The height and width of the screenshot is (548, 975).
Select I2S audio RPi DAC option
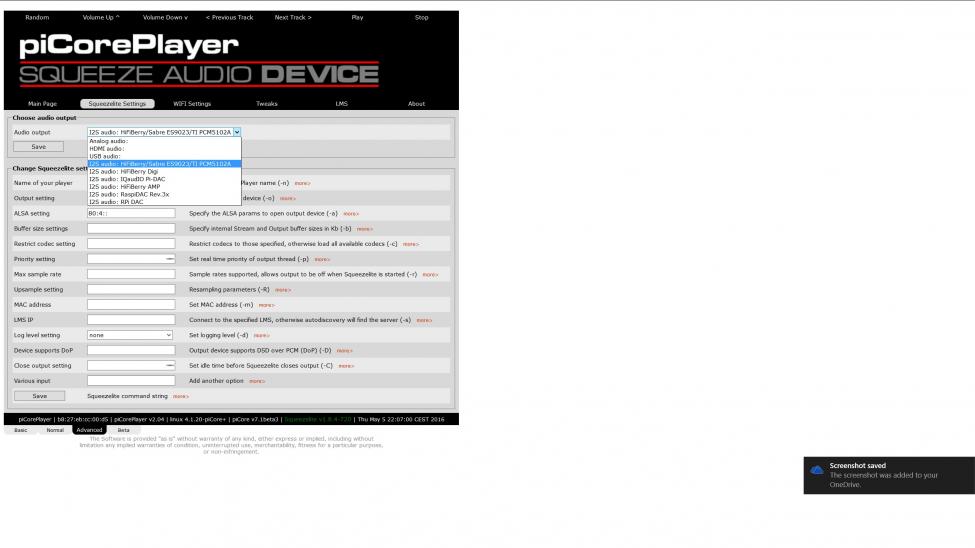coord(164,202)
